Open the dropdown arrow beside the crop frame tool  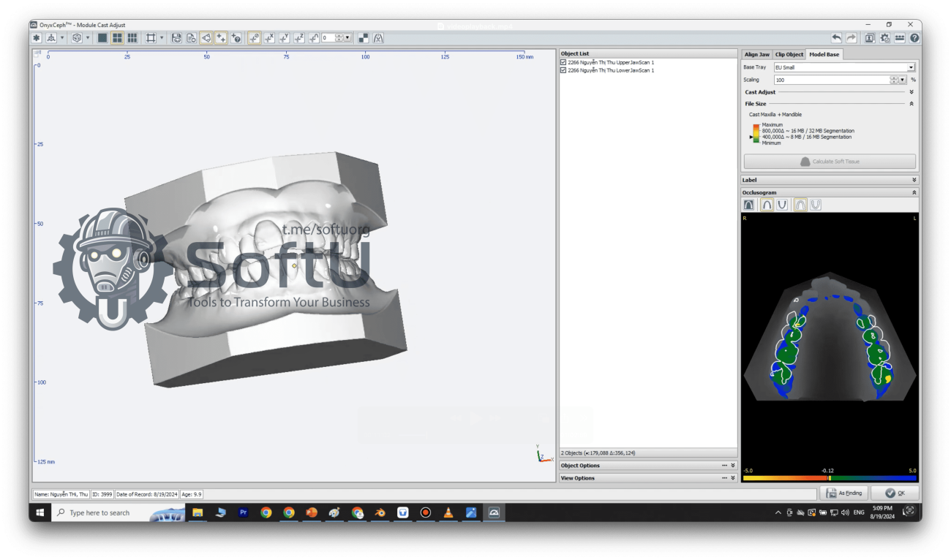tap(162, 38)
